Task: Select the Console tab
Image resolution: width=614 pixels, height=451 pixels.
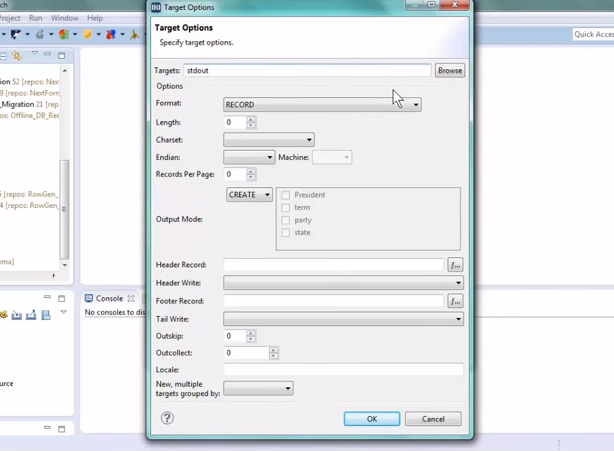Action: pos(109,298)
